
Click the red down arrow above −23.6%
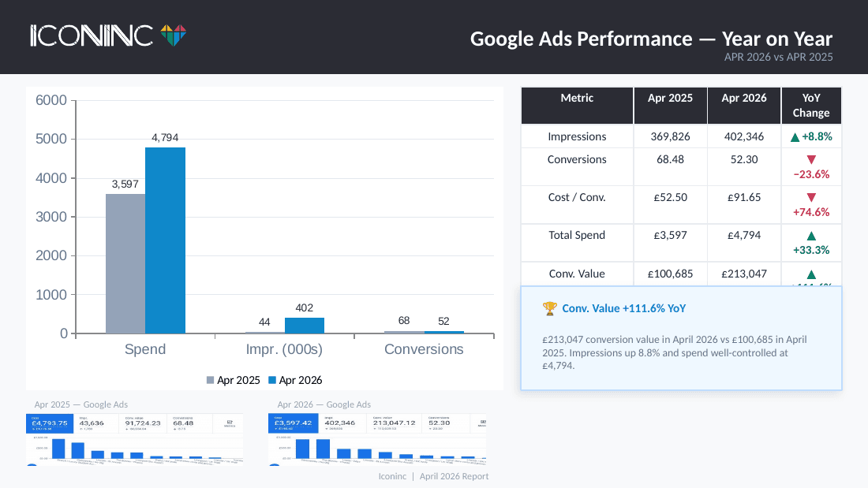811,160
